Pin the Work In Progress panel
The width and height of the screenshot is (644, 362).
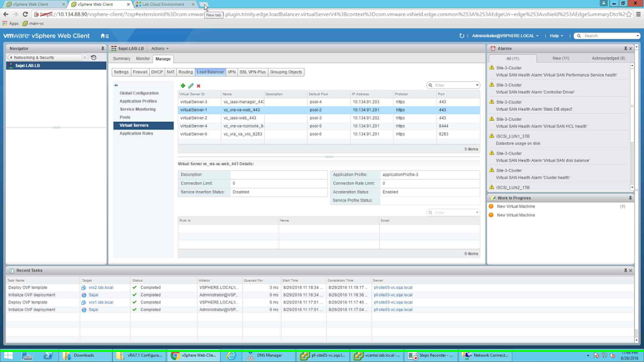(x=630, y=198)
